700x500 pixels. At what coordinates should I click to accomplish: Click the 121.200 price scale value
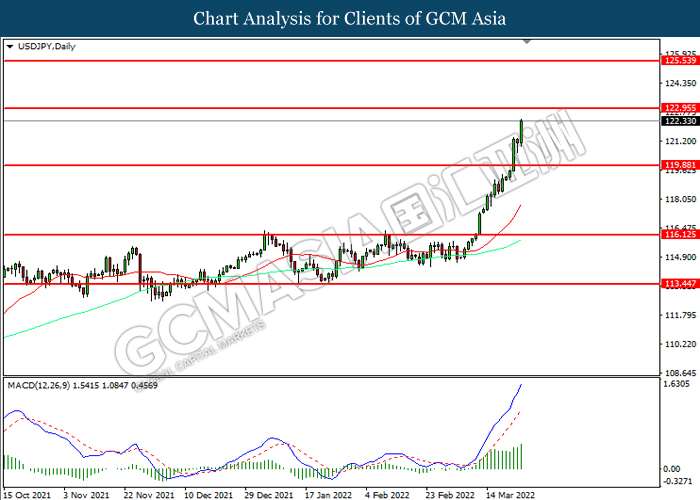tap(680, 141)
